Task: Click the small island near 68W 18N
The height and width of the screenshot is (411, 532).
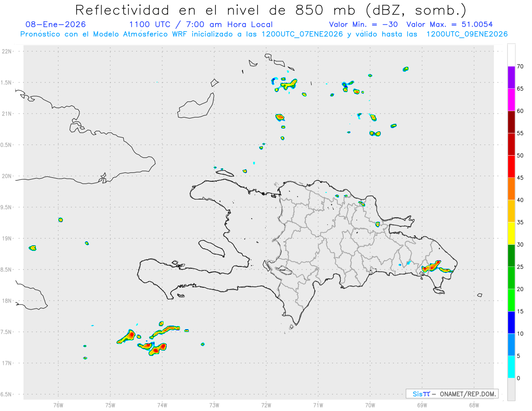Action: tap(480, 295)
